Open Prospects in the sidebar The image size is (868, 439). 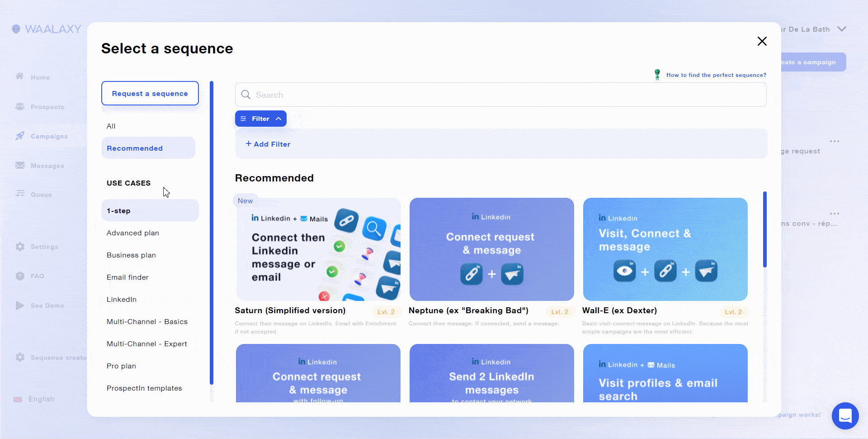(40, 107)
